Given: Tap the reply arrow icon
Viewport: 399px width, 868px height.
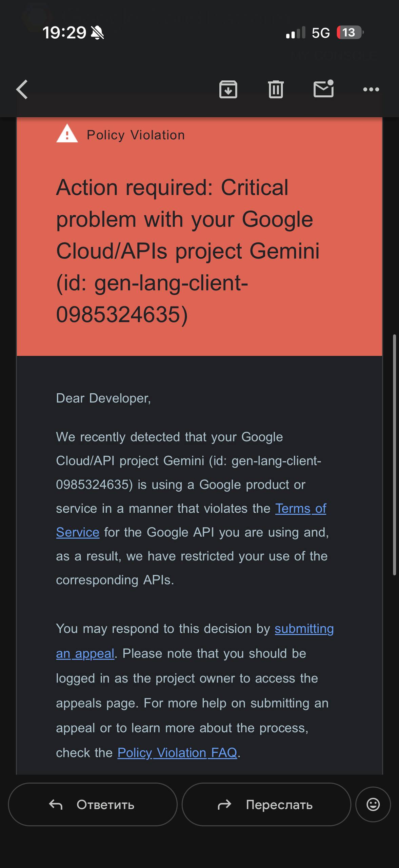Looking at the screenshot, I should (56, 804).
